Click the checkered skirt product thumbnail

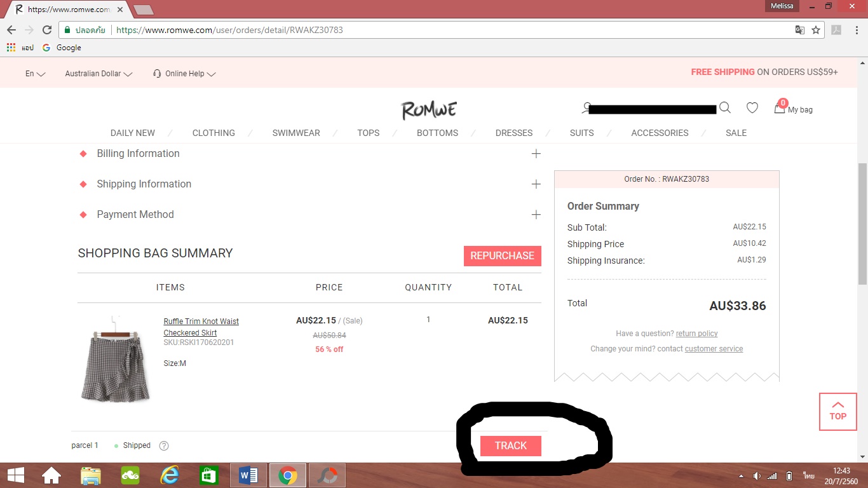[x=115, y=359]
